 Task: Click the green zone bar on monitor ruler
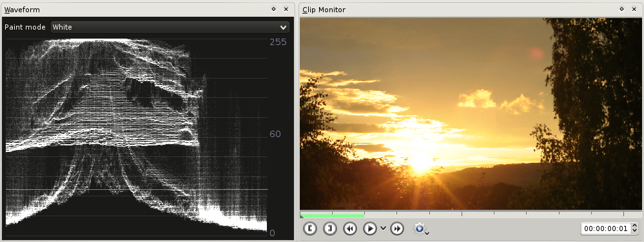[x=332, y=216]
